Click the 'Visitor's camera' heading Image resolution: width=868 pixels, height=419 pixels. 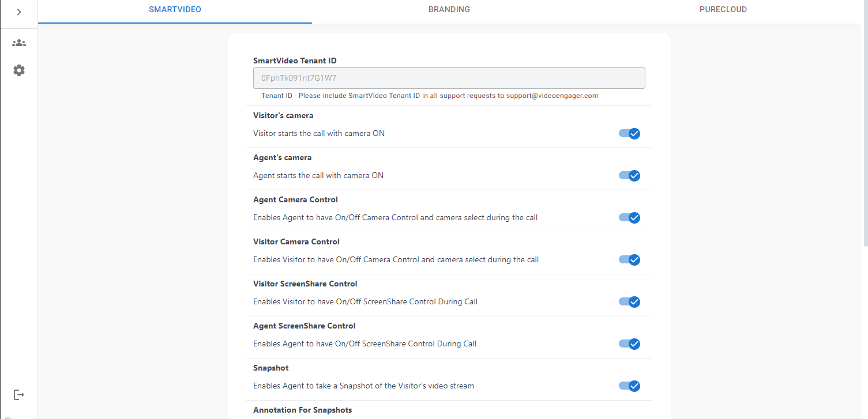pyautogui.click(x=283, y=115)
